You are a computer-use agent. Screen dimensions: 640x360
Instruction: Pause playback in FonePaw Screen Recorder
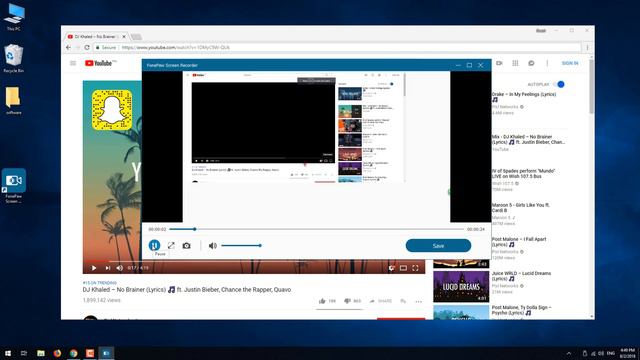point(154,245)
